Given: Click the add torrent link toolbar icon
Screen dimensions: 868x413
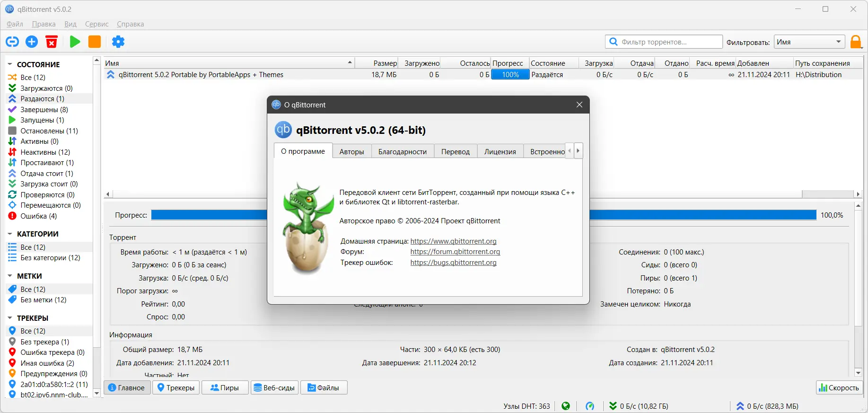Looking at the screenshot, I should click(12, 42).
